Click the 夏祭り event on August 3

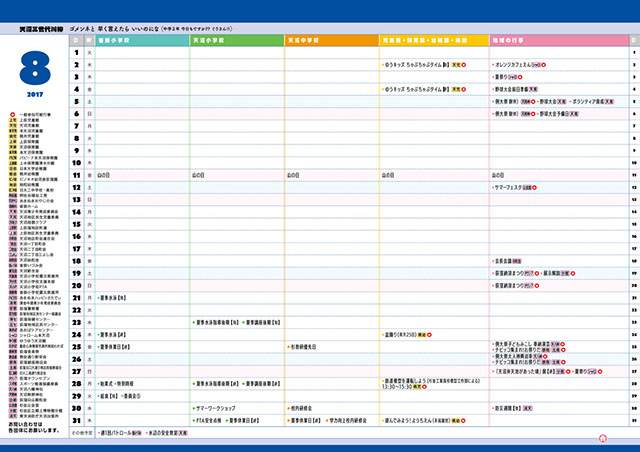(x=500, y=77)
